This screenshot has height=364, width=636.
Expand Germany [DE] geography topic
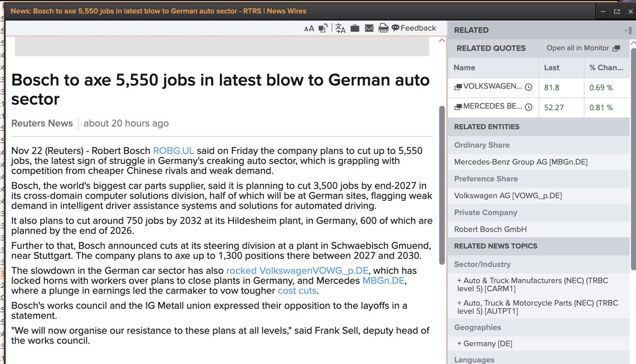pyautogui.click(x=484, y=344)
